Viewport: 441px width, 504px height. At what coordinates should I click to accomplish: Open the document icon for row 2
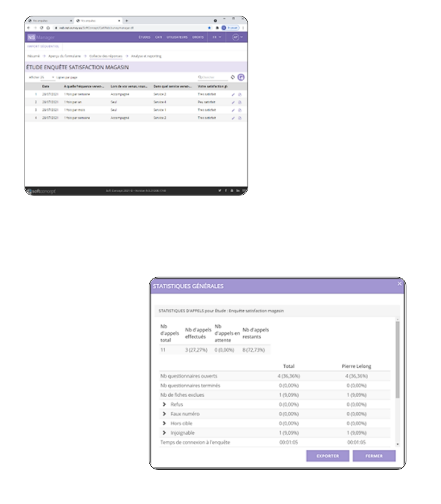coord(240,102)
